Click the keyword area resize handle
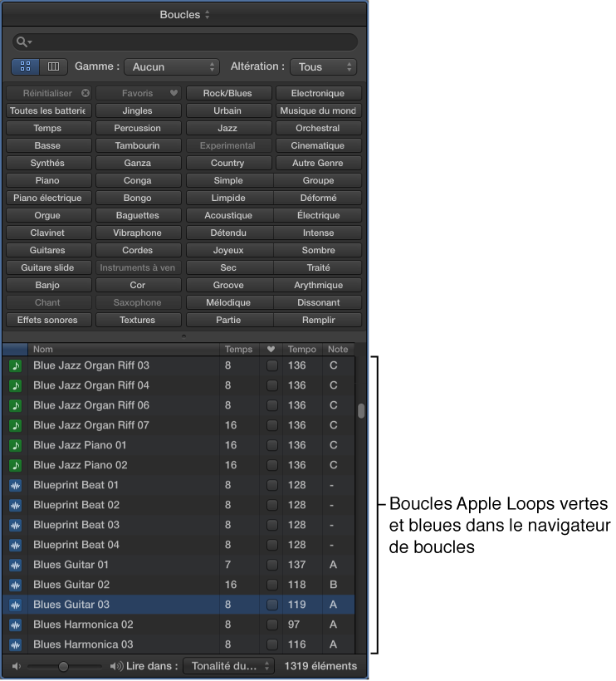Viewport: 616px width, 681px height. click(184, 336)
